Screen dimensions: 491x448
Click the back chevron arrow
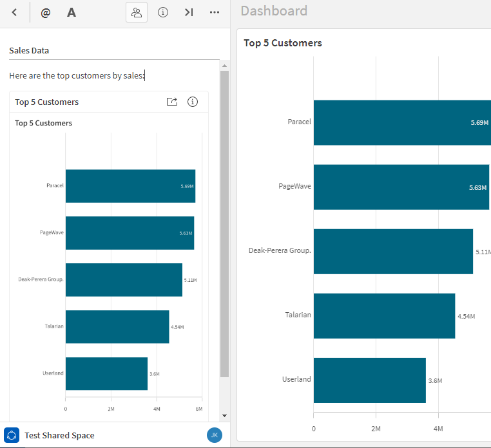tap(14, 12)
